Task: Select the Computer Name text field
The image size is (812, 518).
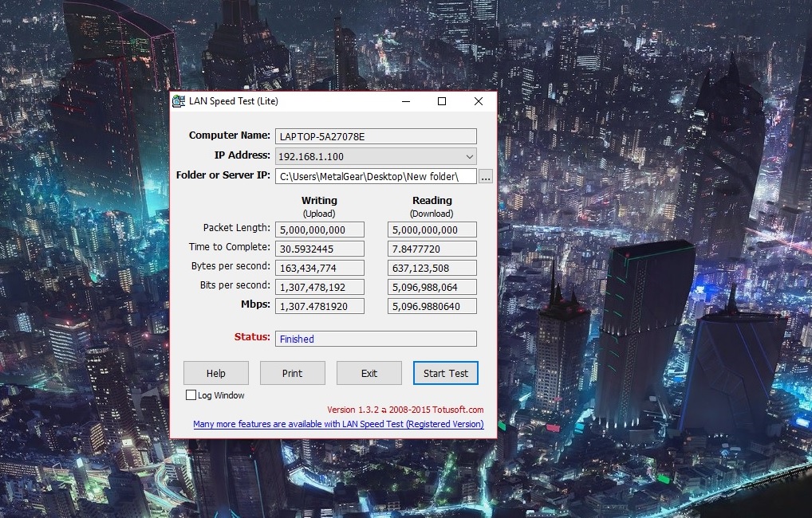Action: tap(376, 137)
